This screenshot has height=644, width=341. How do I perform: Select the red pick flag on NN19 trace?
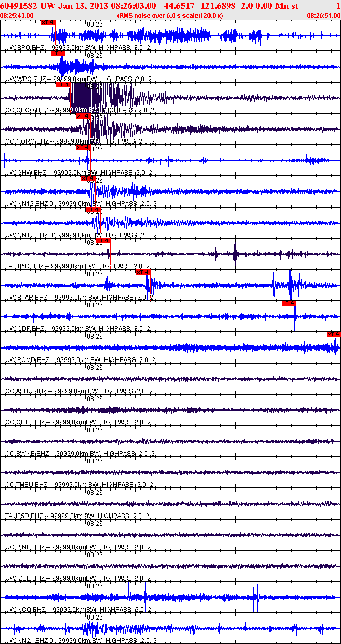click(88, 178)
